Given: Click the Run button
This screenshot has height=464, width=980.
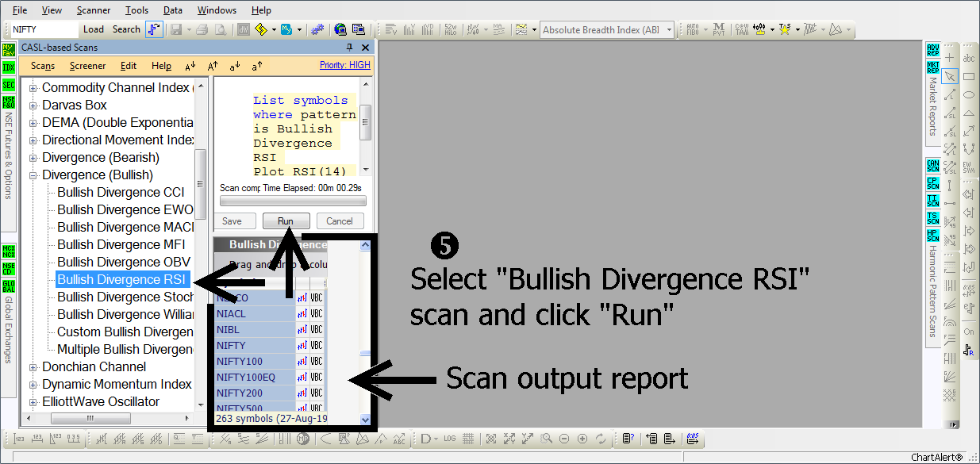Looking at the screenshot, I should [286, 221].
